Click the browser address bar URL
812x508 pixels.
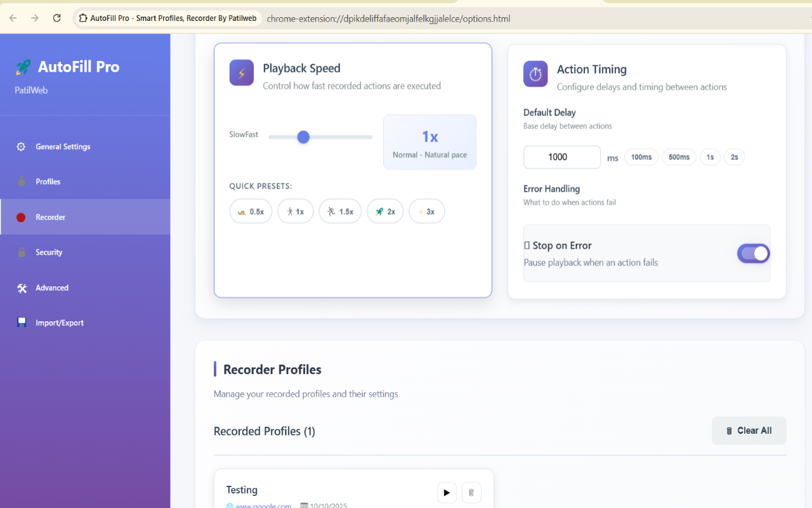[388, 18]
